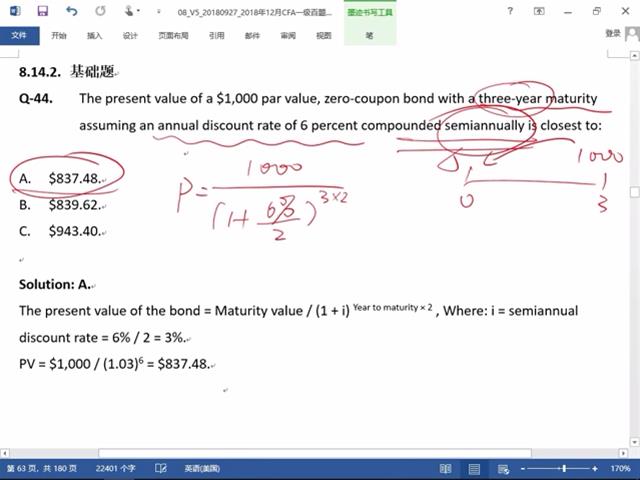
Task: Open the Customize Quick Access Toolbar dropdown
Action: point(158,11)
